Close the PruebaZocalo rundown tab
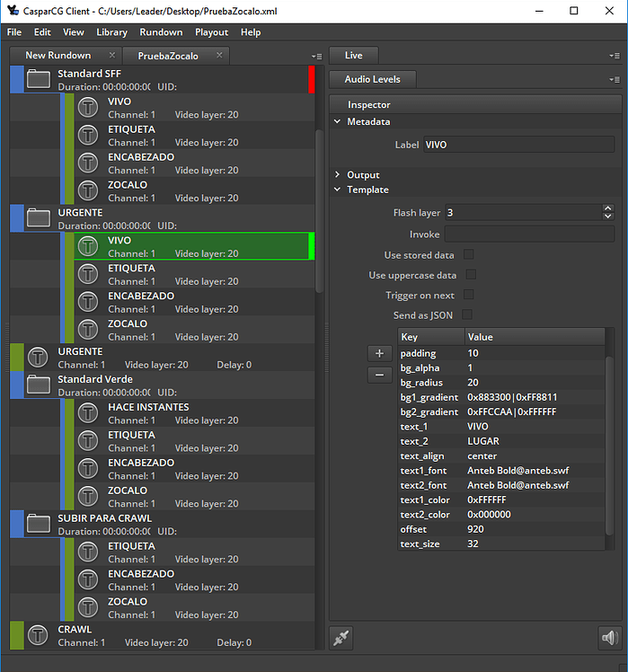Image resolution: width=628 pixels, height=672 pixels. coord(219,56)
